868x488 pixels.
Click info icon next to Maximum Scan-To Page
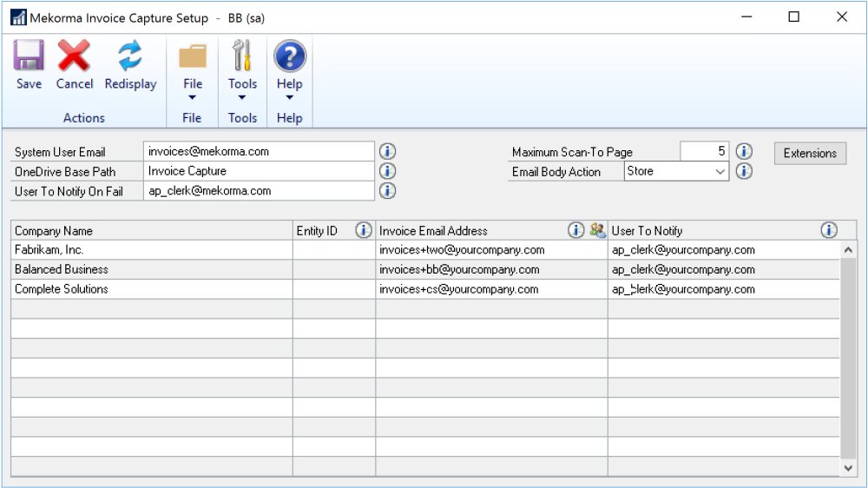(x=744, y=152)
